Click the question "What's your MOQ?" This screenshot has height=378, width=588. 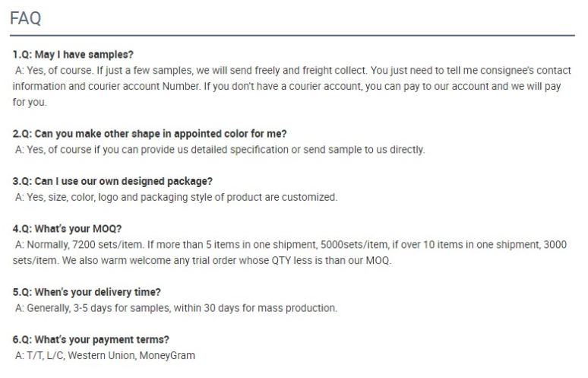tap(67, 228)
